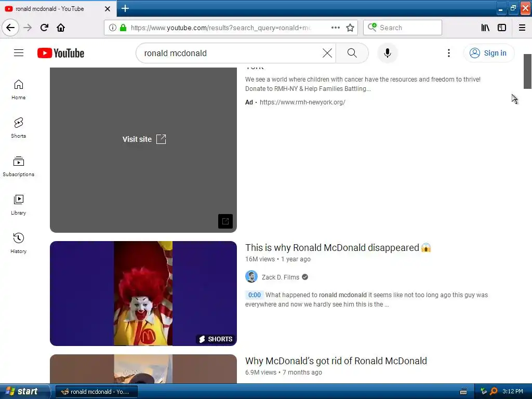
Task: Toggle the Firefox sidebar icon
Action: coord(502,28)
